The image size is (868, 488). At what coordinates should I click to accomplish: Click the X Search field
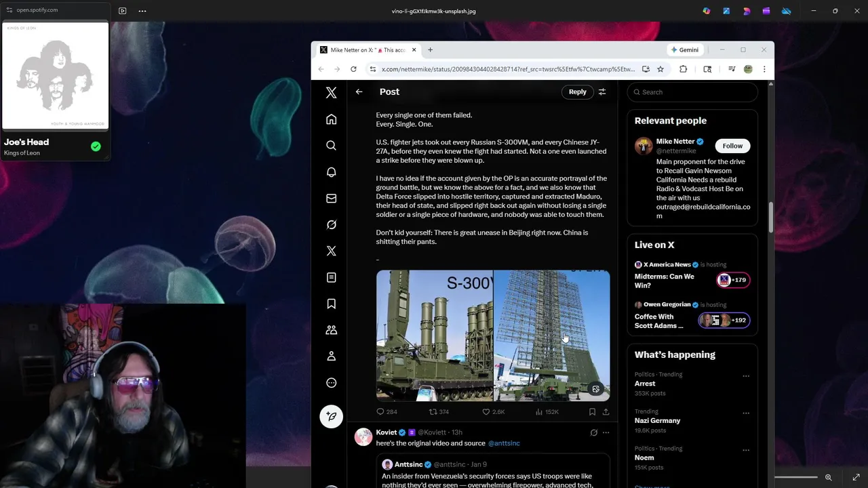click(x=692, y=91)
